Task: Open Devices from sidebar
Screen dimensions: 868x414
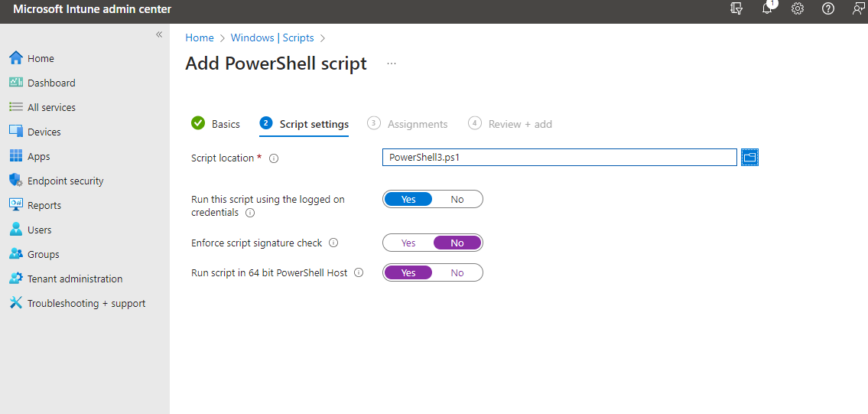Action: coord(44,132)
